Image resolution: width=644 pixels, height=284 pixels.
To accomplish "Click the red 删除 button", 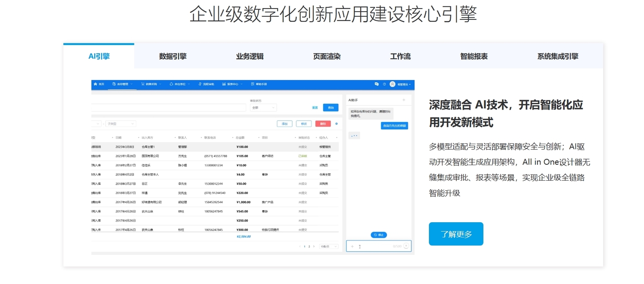I will tap(323, 124).
